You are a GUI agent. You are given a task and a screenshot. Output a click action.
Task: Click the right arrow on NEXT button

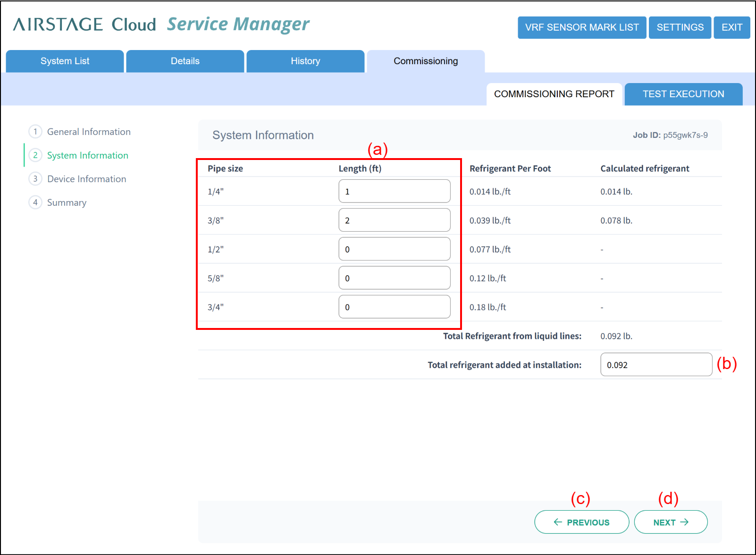[x=684, y=522]
